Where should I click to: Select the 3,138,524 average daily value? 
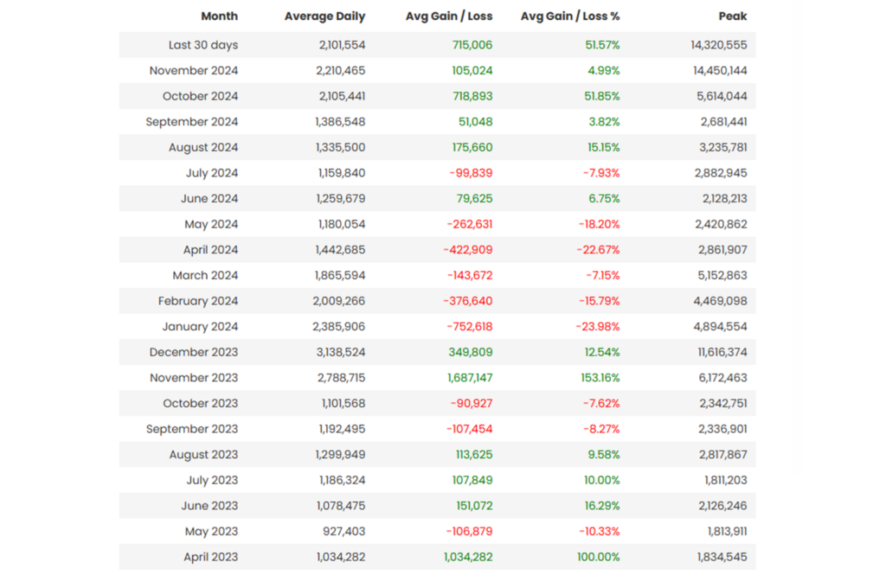point(340,352)
